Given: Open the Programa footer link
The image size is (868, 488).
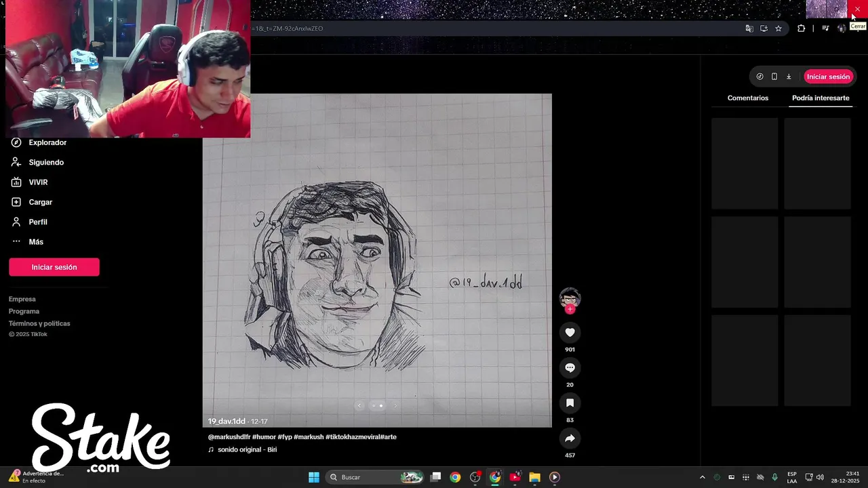Looking at the screenshot, I should point(24,311).
